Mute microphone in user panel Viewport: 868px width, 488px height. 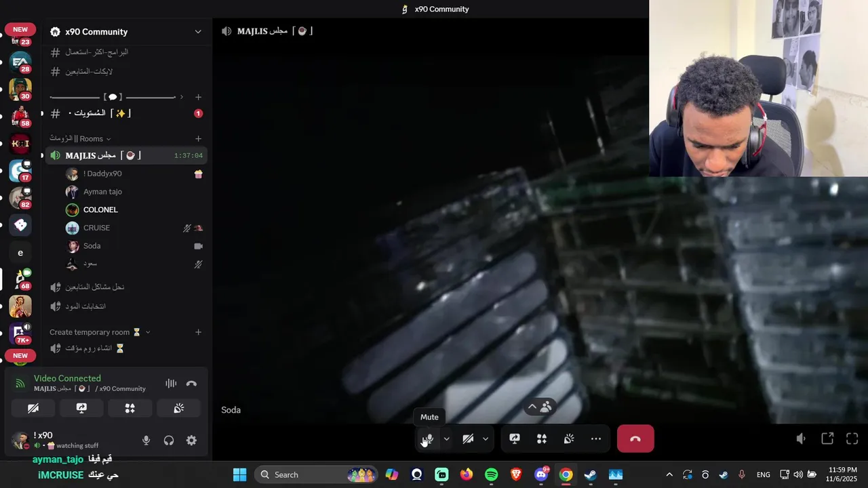pyautogui.click(x=146, y=441)
